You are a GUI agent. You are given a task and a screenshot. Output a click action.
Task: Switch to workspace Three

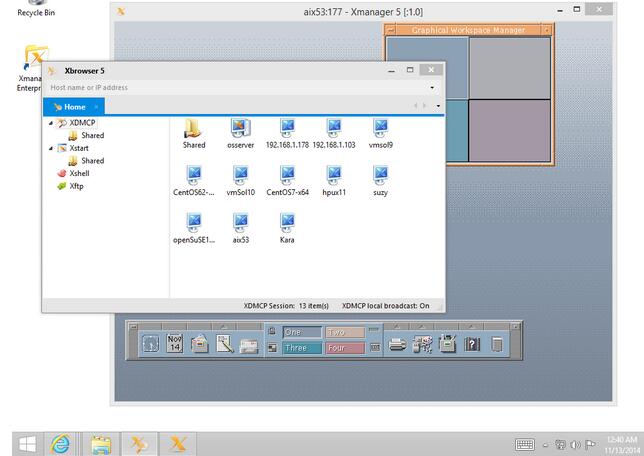click(302, 348)
